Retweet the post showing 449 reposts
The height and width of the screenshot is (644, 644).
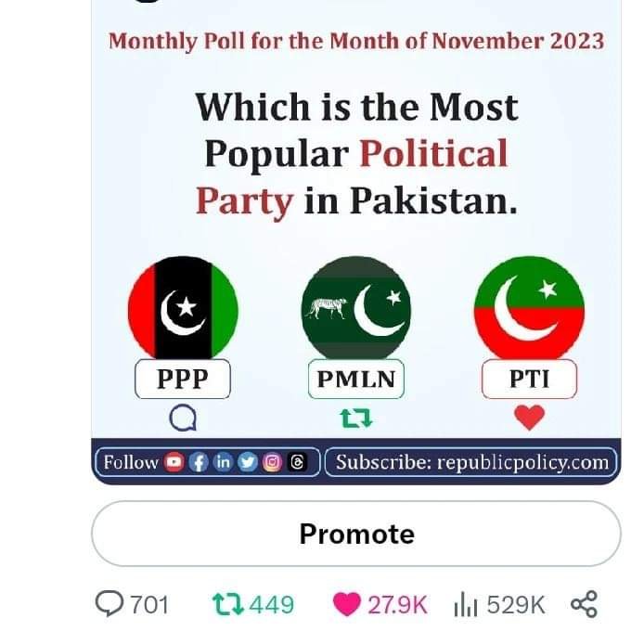(x=228, y=604)
